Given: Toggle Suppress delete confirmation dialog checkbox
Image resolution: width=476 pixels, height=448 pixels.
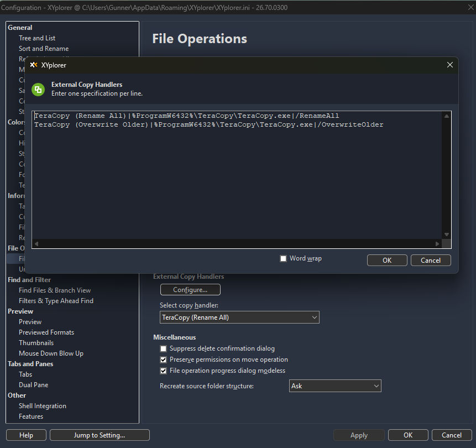Looking at the screenshot, I should pyautogui.click(x=163, y=349).
